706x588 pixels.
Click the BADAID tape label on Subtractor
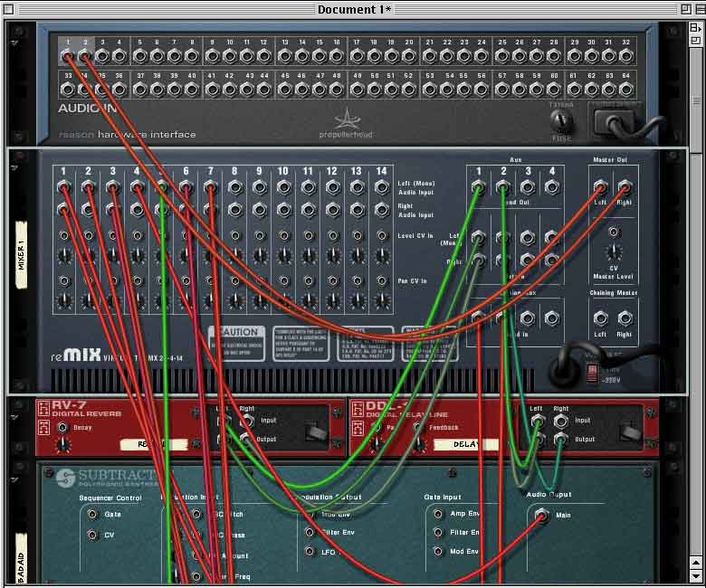pyautogui.click(x=21, y=559)
